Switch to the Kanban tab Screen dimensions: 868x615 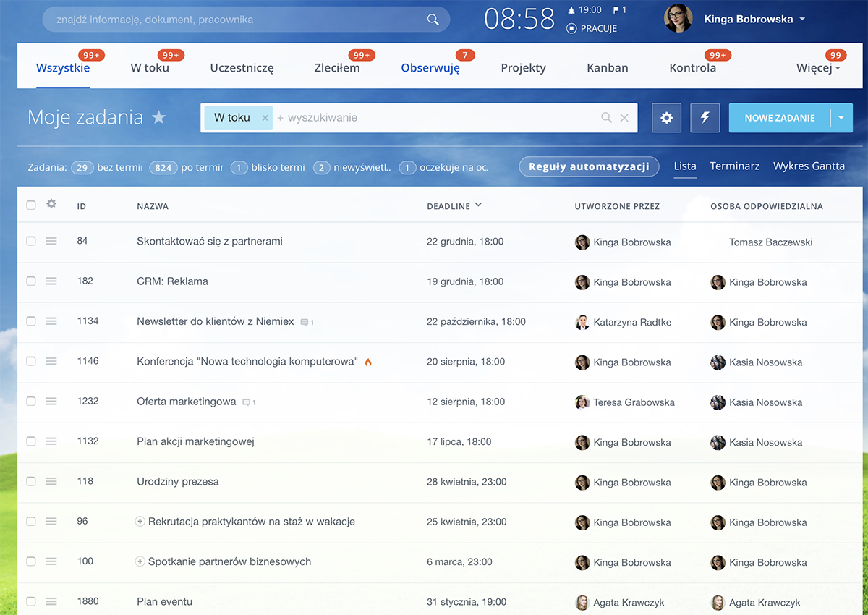coord(608,68)
